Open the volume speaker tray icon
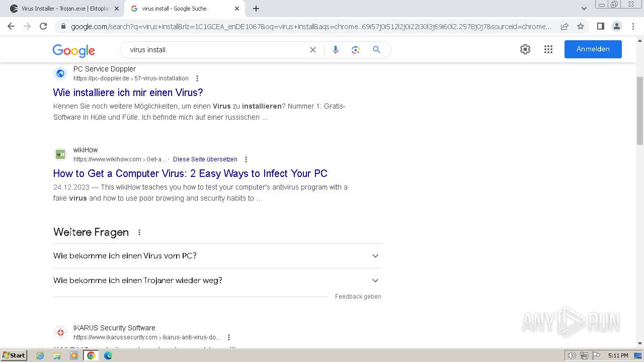The height and width of the screenshot is (362, 644). pyautogui.click(x=572, y=355)
